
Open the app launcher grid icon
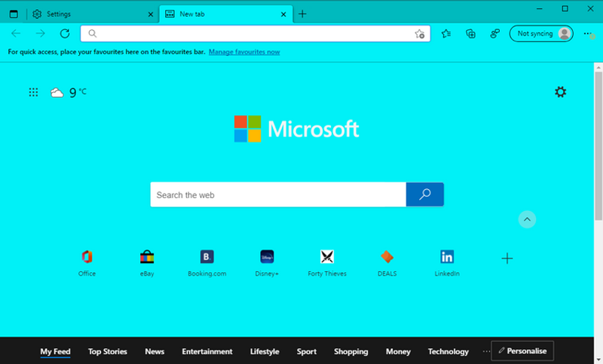coord(33,92)
